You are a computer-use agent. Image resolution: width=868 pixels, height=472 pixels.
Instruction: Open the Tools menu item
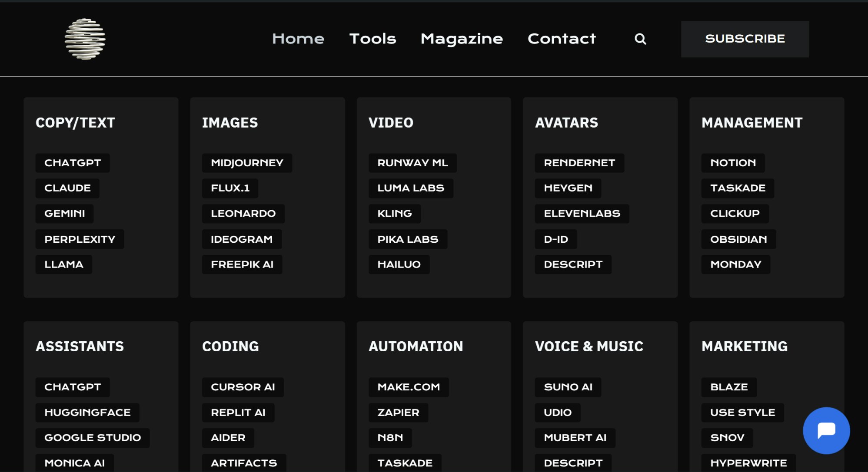point(372,39)
